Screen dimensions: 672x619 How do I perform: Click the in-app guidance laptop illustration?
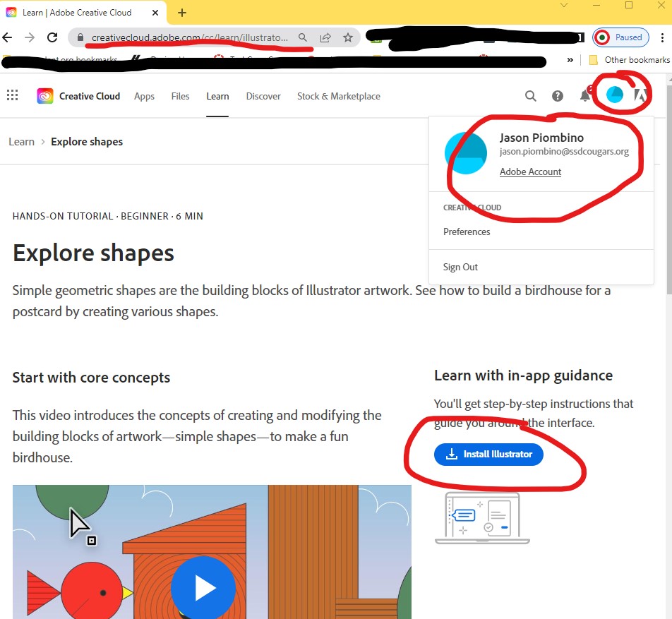tap(482, 518)
